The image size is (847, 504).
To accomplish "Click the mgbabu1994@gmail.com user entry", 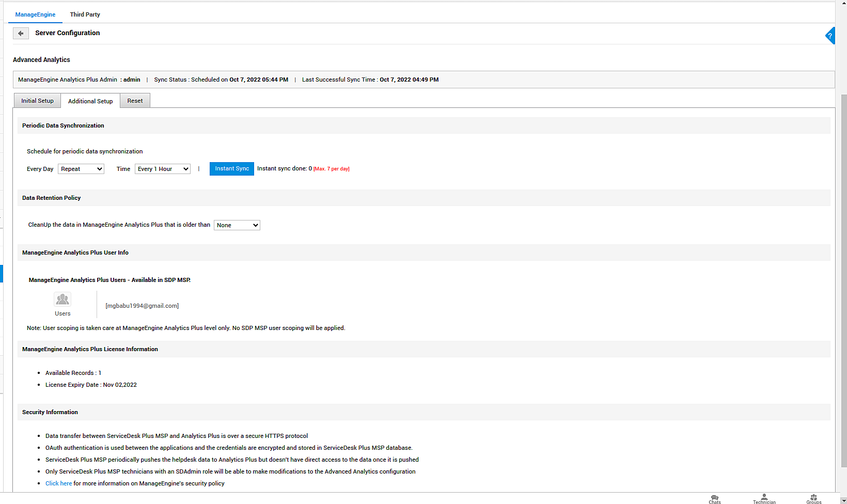I will tap(142, 306).
